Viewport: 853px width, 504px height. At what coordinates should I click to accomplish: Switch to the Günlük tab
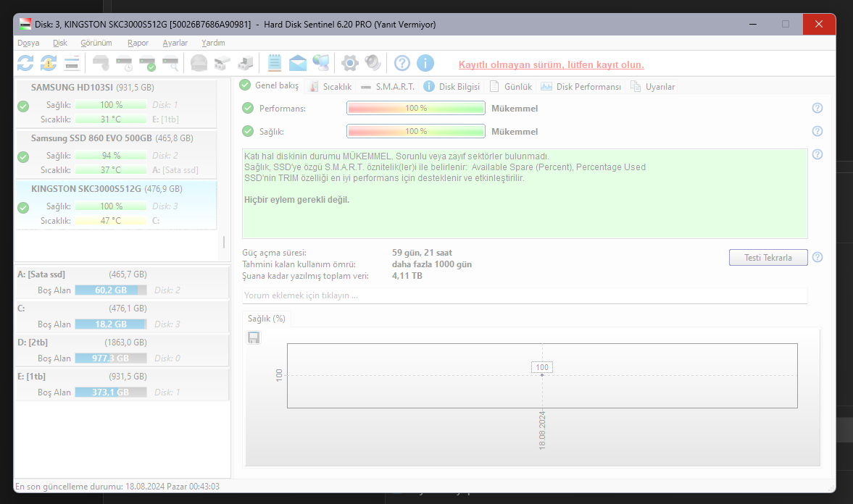coord(511,86)
